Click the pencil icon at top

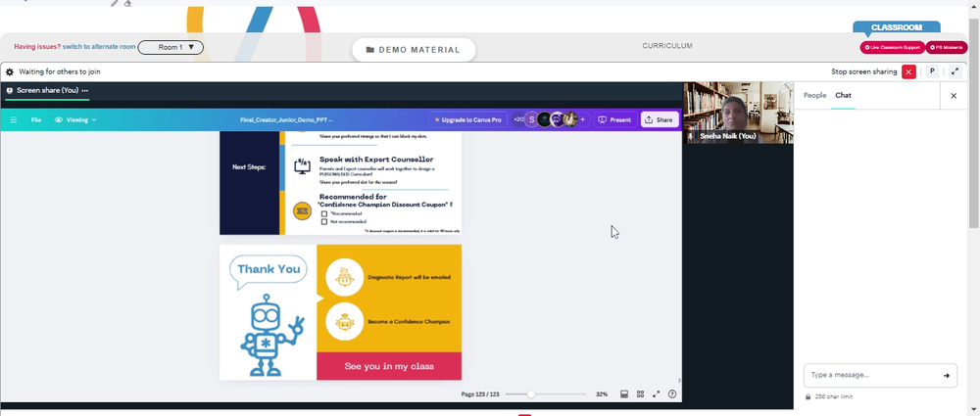tap(115, 3)
